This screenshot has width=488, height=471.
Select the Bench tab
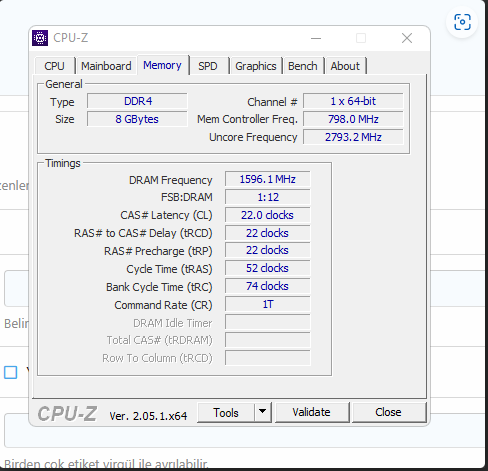[x=303, y=66]
